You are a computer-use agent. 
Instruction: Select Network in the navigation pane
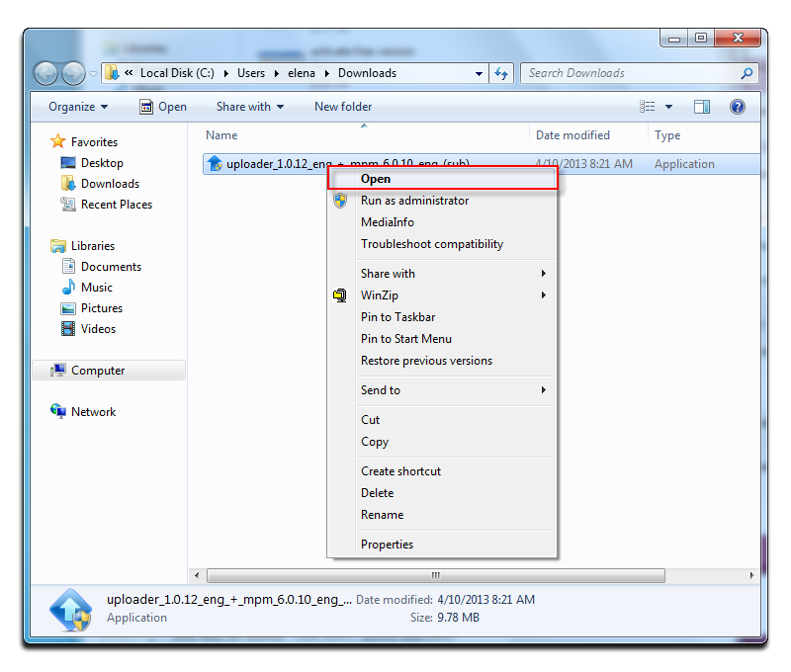[x=91, y=412]
